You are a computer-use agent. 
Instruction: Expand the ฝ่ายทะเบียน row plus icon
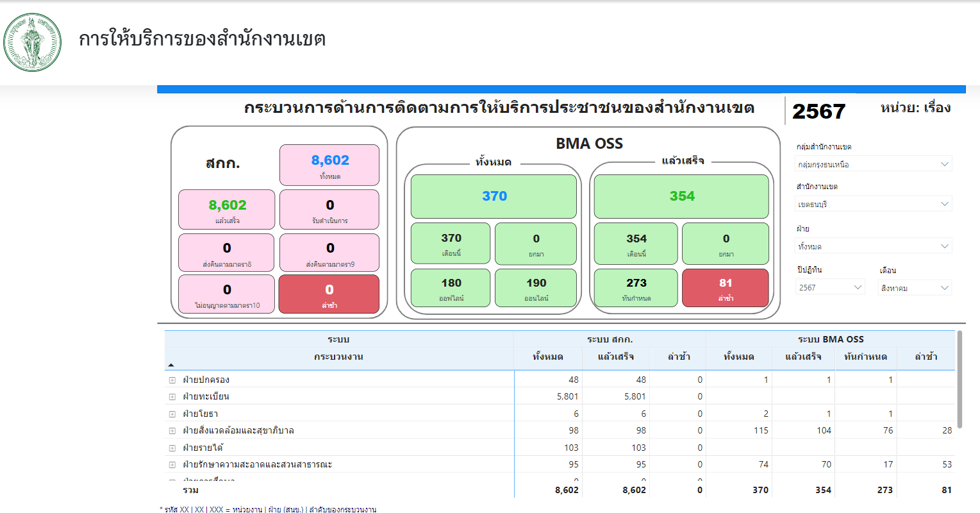(x=172, y=397)
